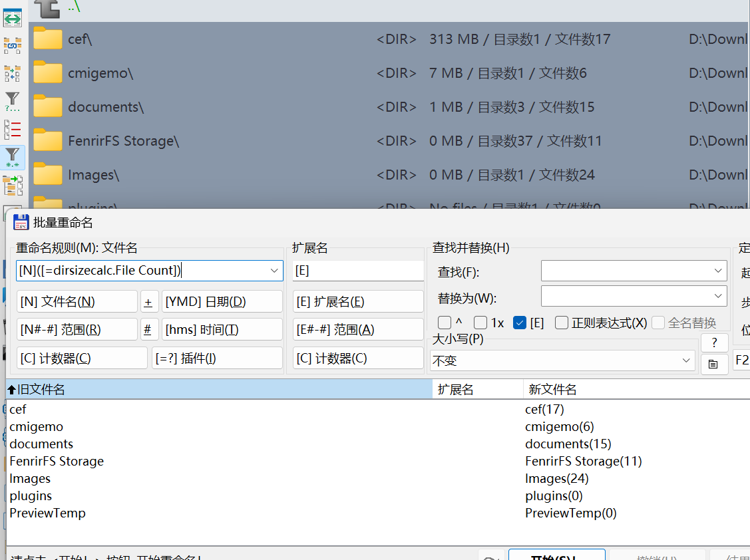Click the [YMD] 日期(D) button
The width and height of the screenshot is (750, 560).
222,301
